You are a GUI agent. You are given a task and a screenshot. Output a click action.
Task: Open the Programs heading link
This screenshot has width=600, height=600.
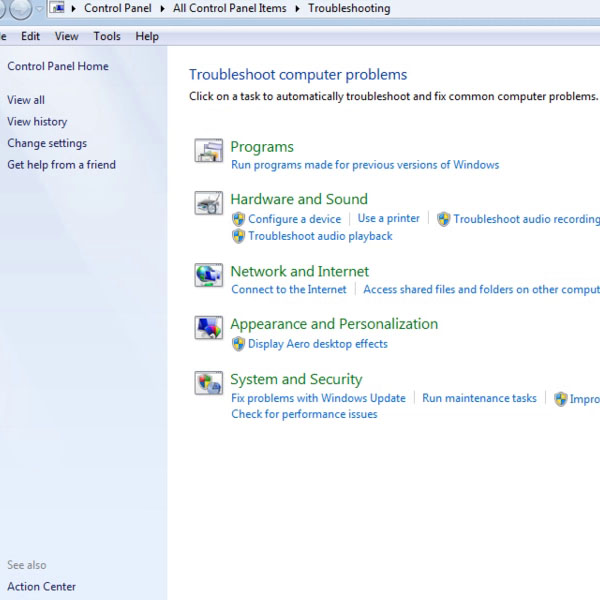coord(262,147)
